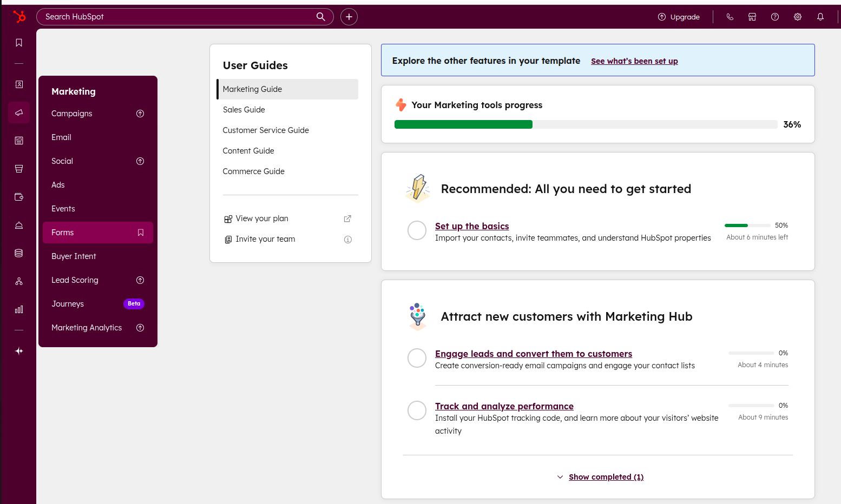
Task: Mark Set up the basics circle complete
Action: click(417, 230)
